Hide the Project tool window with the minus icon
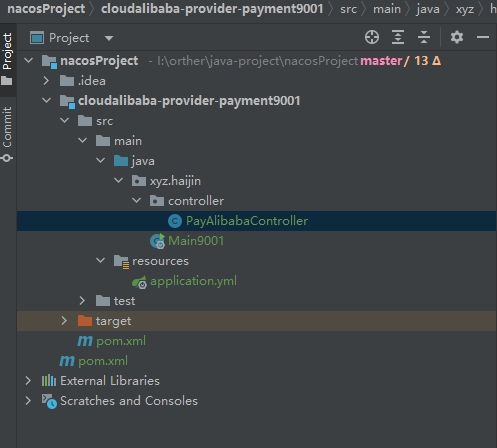 (483, 37)
